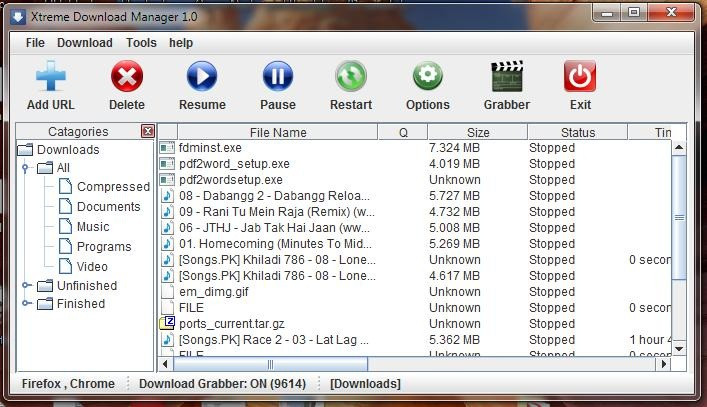
Task: Click the green Restart icon
Action: [351, 76]
